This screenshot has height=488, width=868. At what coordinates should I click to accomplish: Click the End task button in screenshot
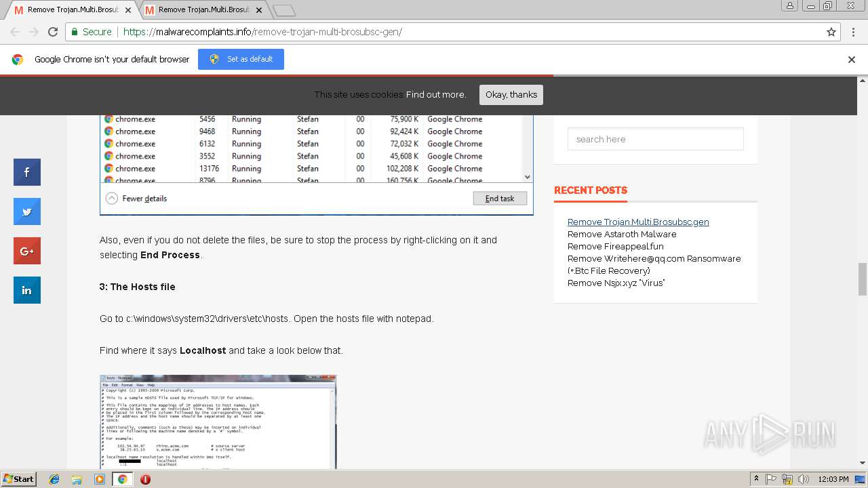(500, 199)
